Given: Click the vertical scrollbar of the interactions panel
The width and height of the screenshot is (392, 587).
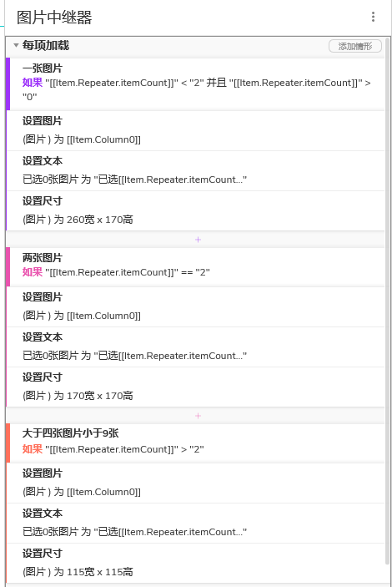Looking at the screenshot, I should click(x=388, y=300).
